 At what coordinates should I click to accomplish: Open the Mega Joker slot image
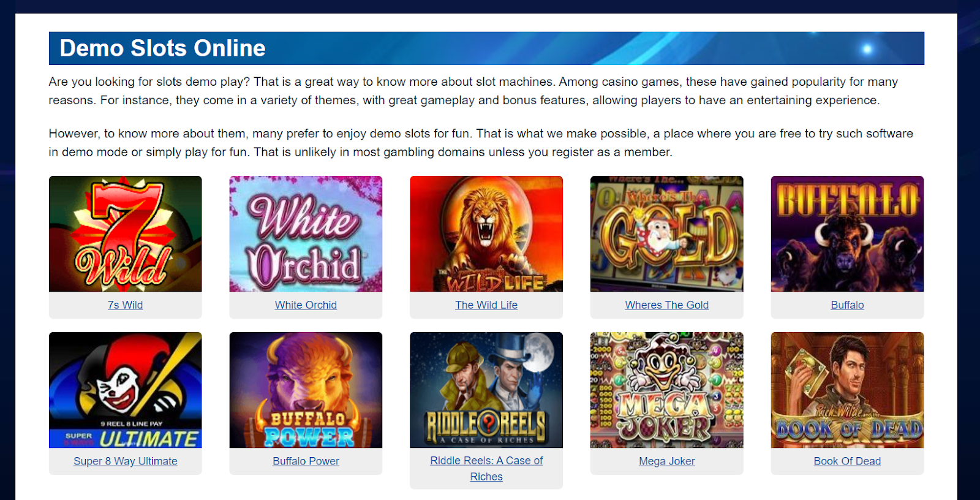tap(667, 390)
